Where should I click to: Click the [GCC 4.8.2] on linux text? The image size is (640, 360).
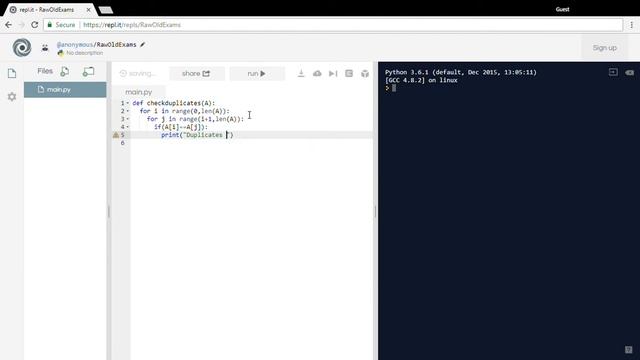(x=421, y=80)
